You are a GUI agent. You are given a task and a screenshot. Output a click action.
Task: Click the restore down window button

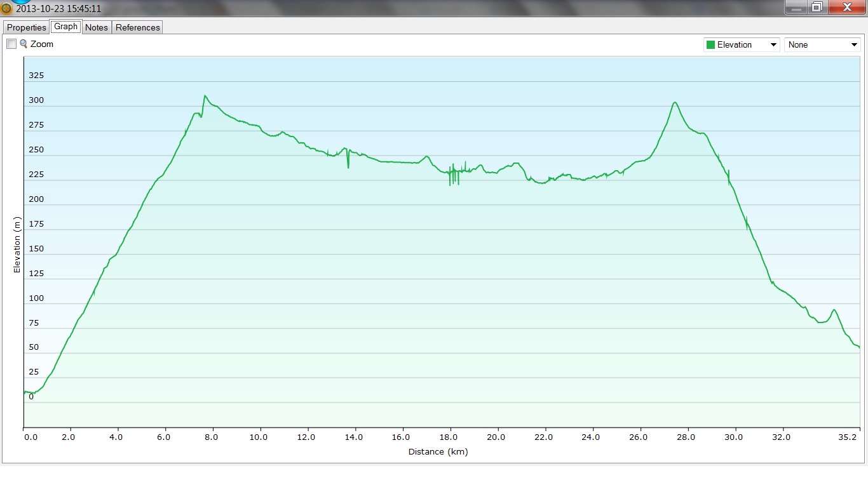[x=817, y=7]
